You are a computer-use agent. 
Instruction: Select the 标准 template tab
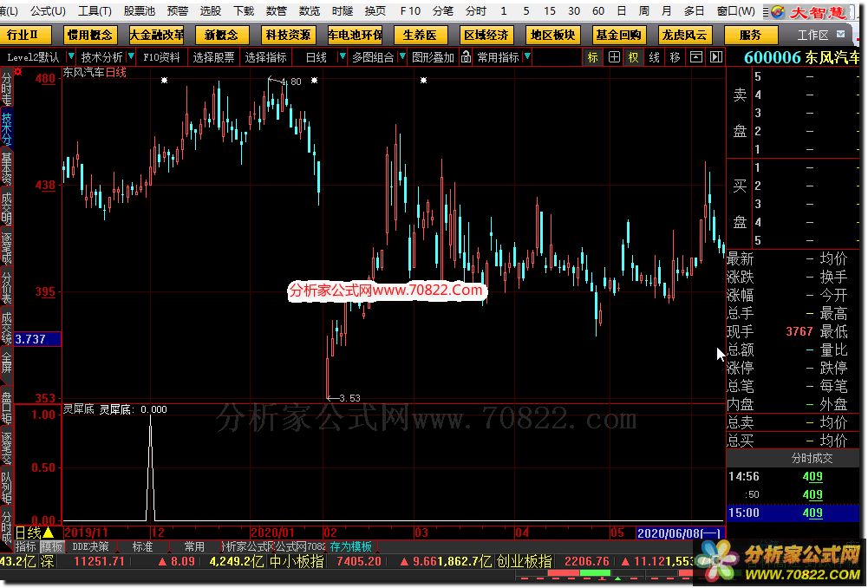tap(142, 546)
